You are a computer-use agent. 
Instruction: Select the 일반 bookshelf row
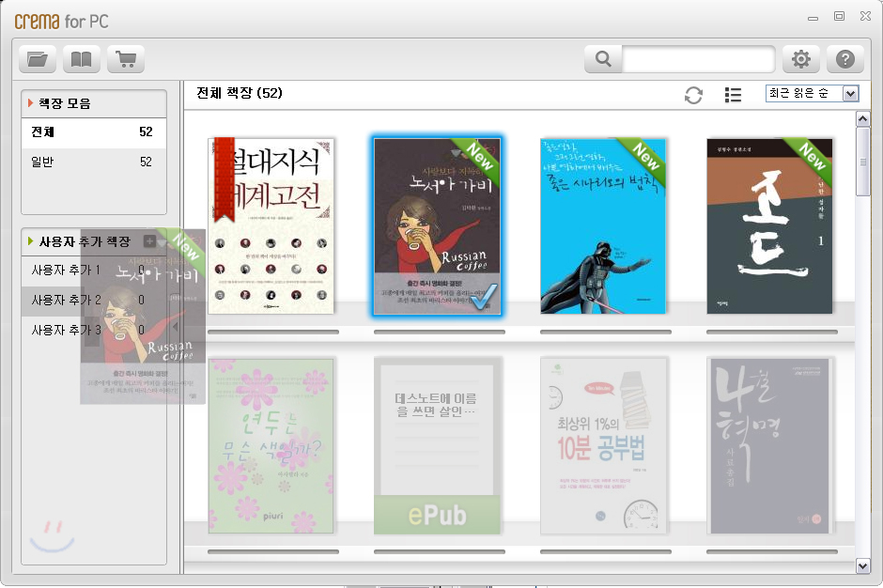94,162
